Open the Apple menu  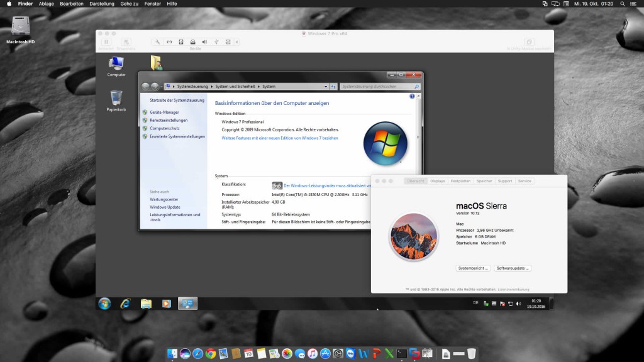coord(9,4)
